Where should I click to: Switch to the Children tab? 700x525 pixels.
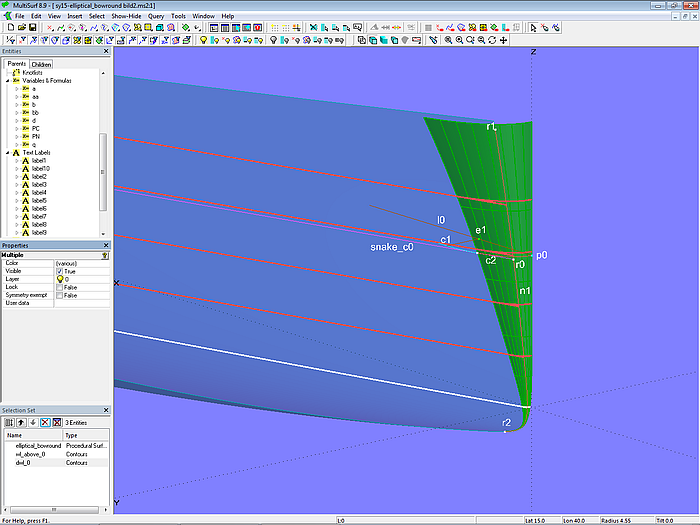[x=41, y=64]
